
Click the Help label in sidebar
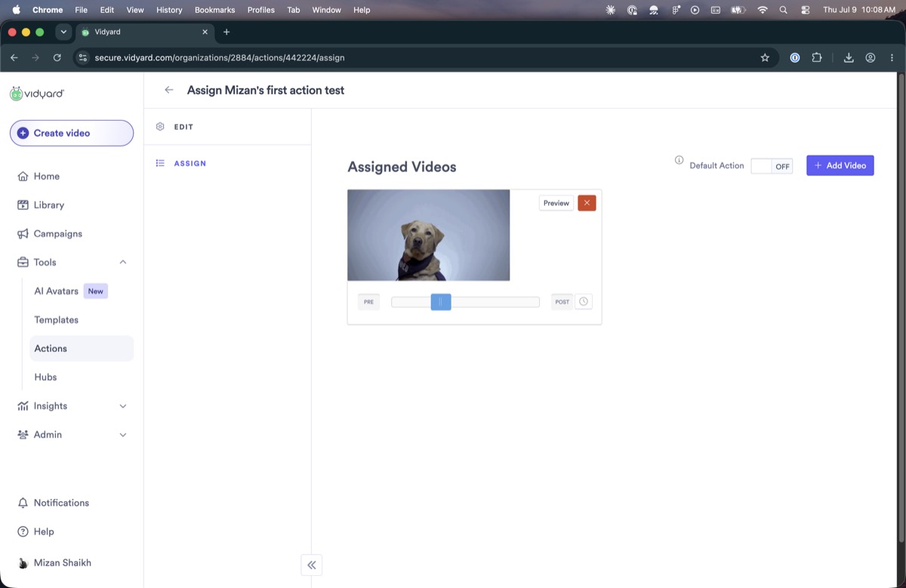44,531
